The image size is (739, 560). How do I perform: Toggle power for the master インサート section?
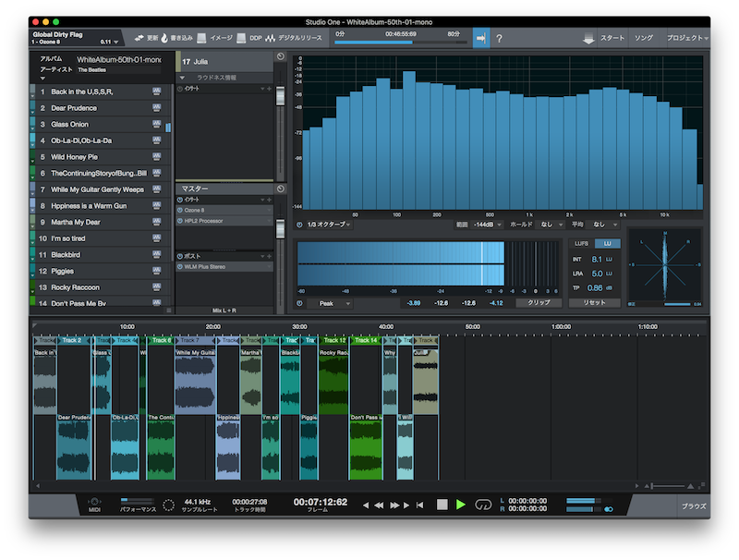click(180, 200)
